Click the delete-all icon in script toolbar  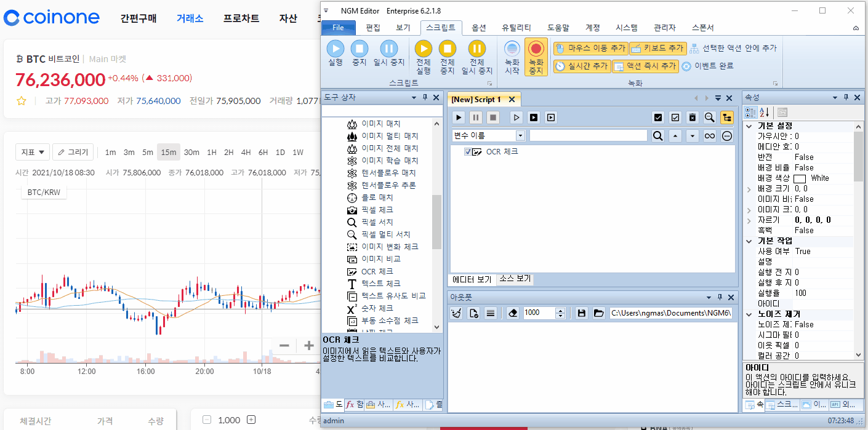pyautogui.click(x=693, y=117)
